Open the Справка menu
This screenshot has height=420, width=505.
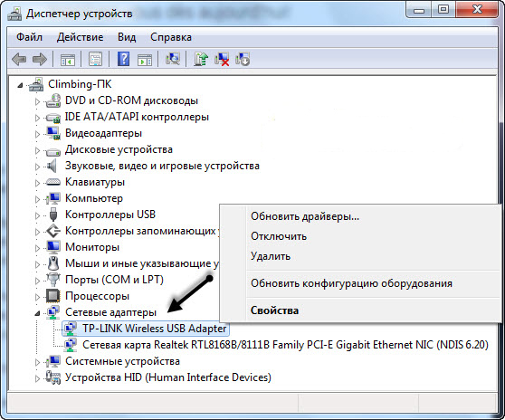(171, 37)
